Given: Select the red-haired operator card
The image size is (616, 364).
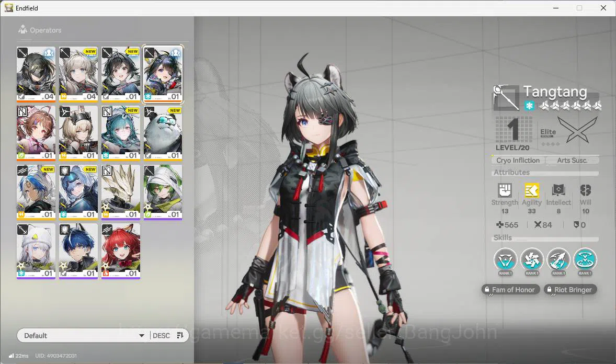Looking at the screenshot, I should click(121, 251).
